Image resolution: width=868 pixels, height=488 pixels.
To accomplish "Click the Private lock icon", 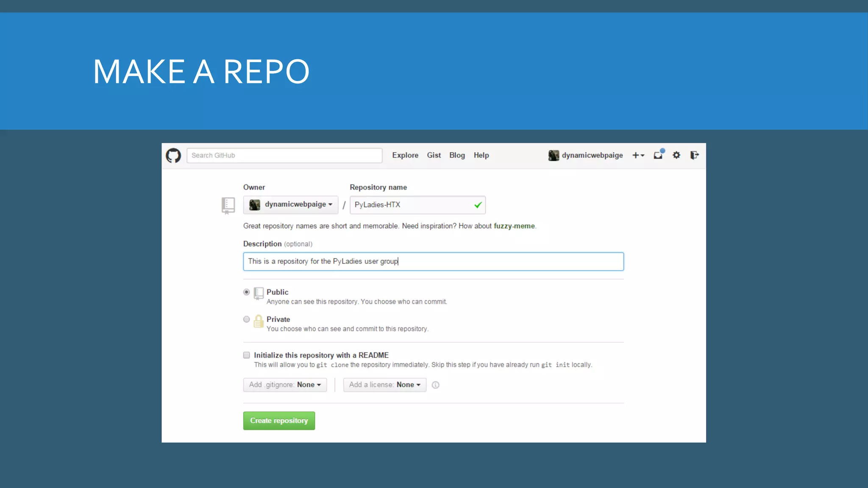I will click(259, 321).
